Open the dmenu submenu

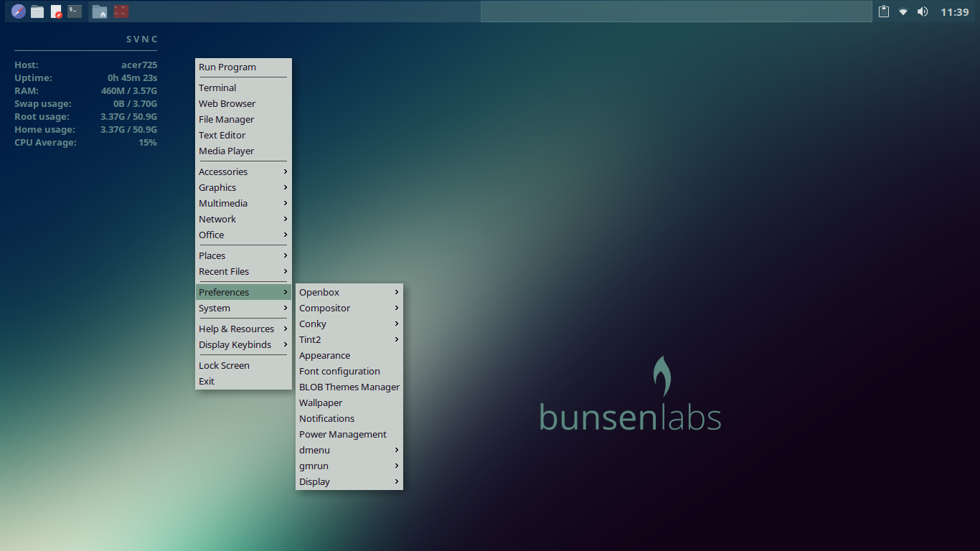click(x=349, y=451)
